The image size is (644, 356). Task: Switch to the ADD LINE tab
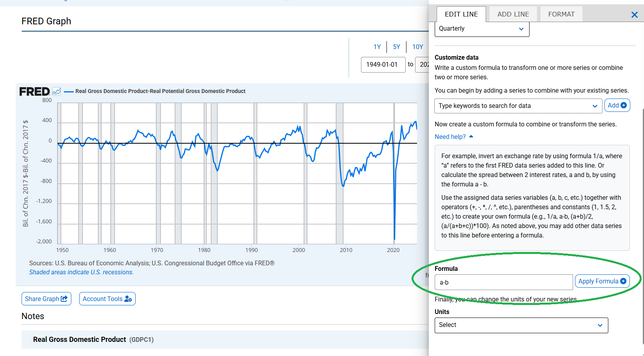tap(513, 14)
